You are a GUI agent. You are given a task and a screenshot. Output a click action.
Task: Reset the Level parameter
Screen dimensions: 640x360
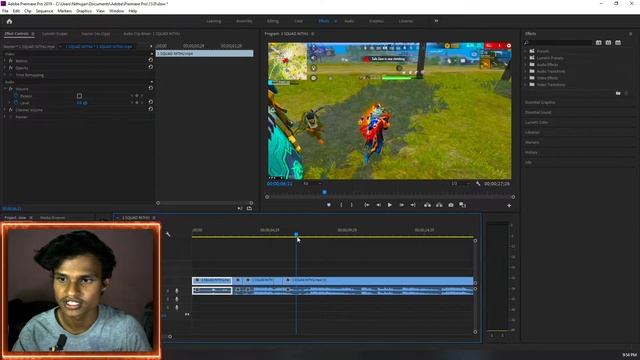pyautogui.click(x=151, y=102)
